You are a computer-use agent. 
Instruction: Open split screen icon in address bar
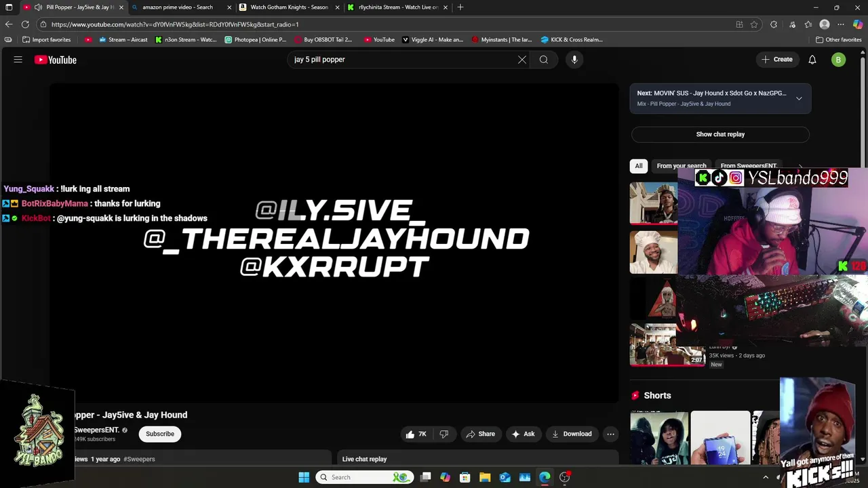point(740,24)
